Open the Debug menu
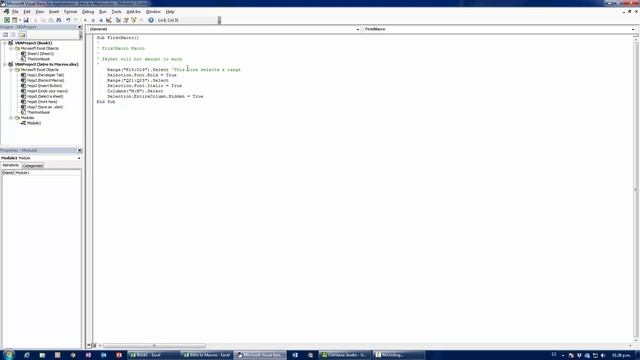This screenshot has width=640, height=360. point(88,12)
